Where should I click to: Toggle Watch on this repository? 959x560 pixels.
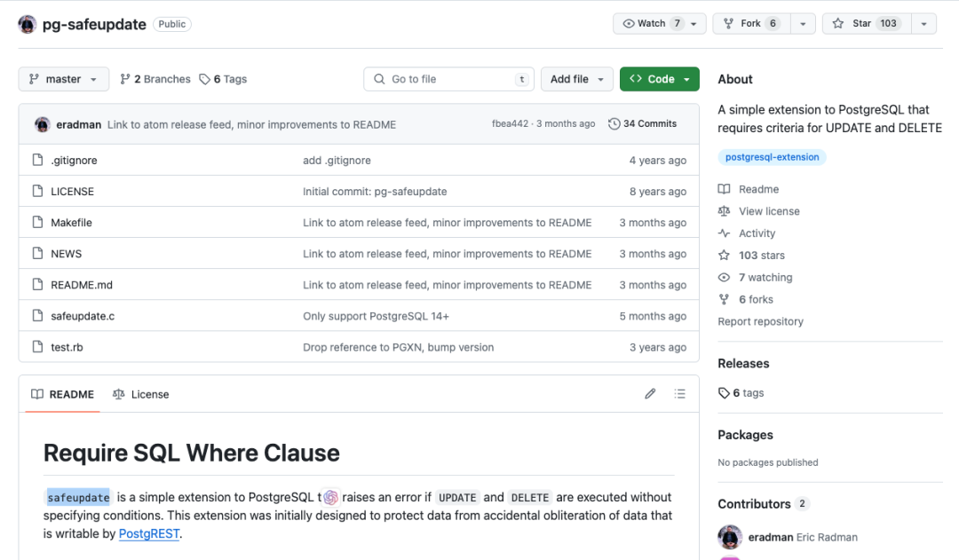[653, 24]
